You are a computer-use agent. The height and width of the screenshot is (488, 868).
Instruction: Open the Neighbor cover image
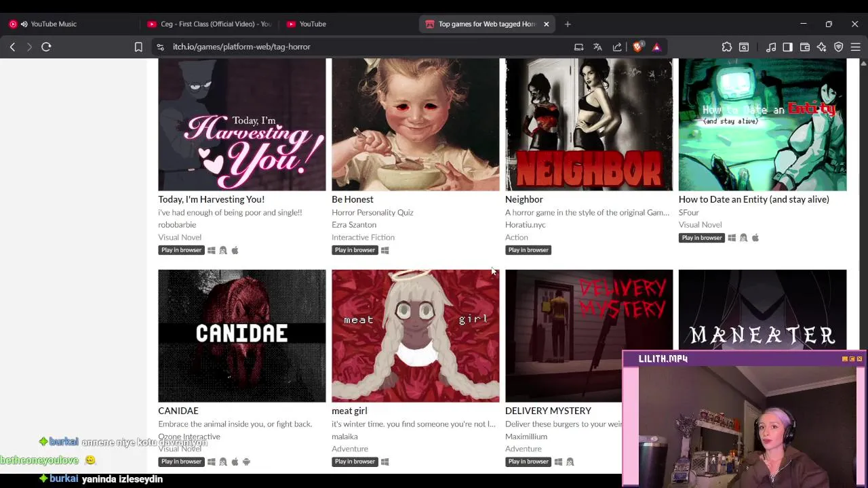(x=589, y=125)
